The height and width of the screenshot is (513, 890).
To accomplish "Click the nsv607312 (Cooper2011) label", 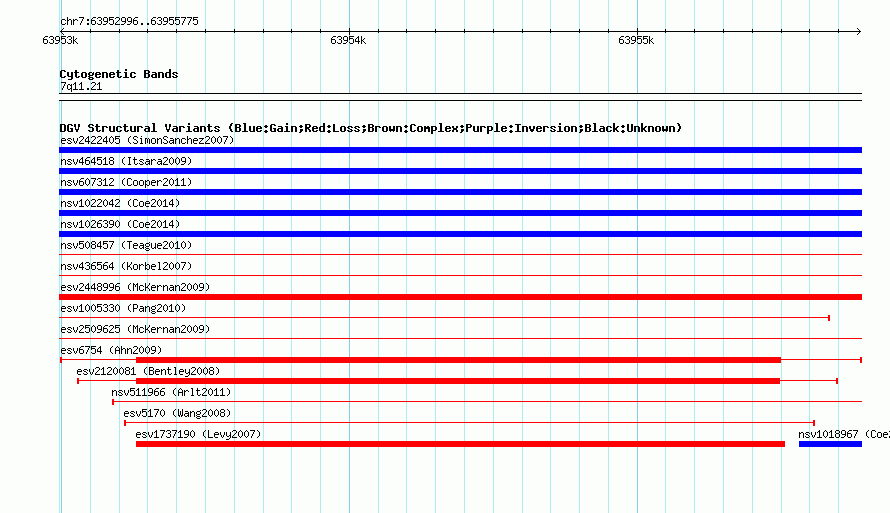I will click(126, 182).
